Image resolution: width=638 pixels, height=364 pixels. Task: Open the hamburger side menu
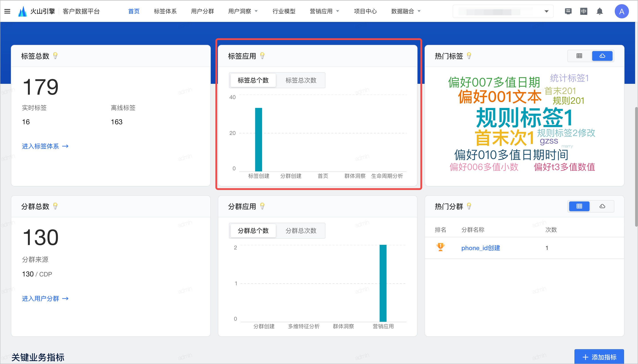[x=7, y=11]
